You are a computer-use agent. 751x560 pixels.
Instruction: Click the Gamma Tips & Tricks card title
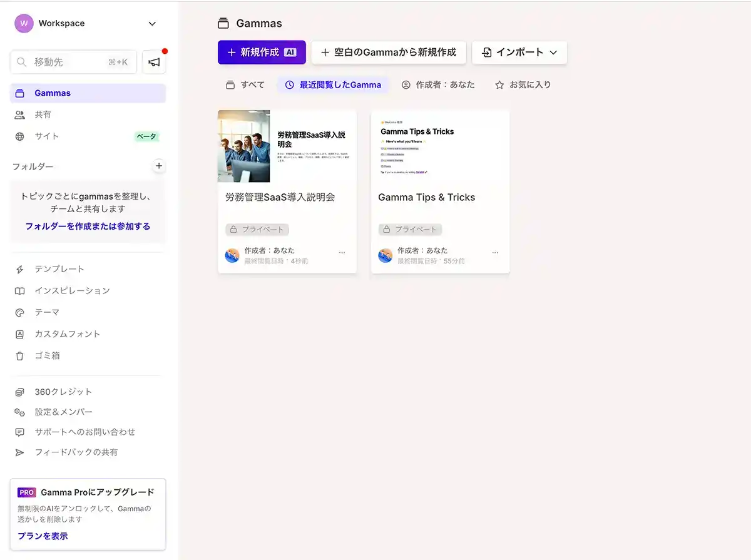[427, 197]
